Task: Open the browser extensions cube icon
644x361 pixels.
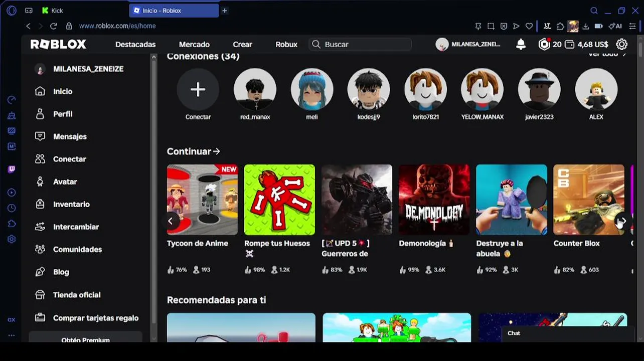Action: coord(560,26)
